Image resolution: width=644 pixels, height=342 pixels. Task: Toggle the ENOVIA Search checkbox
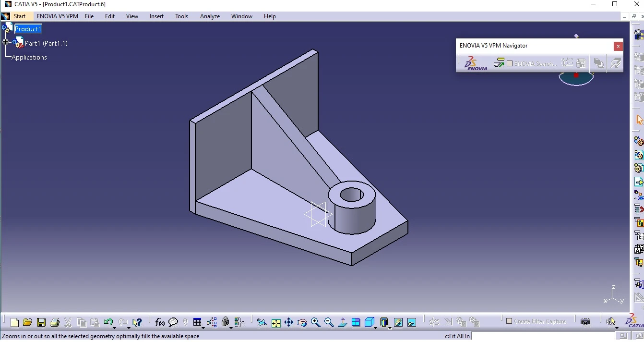pos(510,63)
